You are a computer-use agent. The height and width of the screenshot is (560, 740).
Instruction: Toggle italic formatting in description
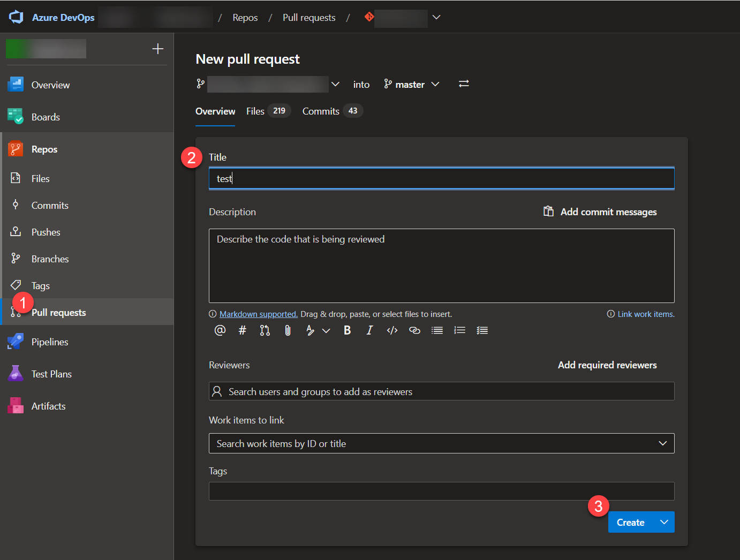pos(369,330)
